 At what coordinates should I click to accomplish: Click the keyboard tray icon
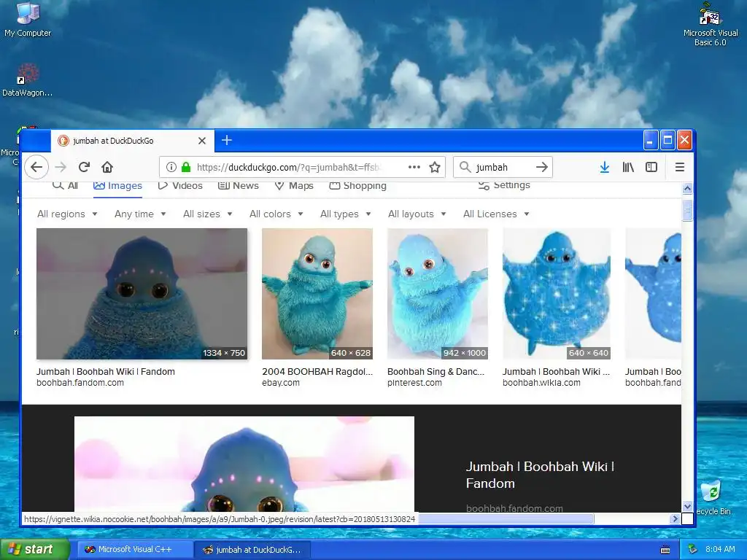tap(665, 550)
